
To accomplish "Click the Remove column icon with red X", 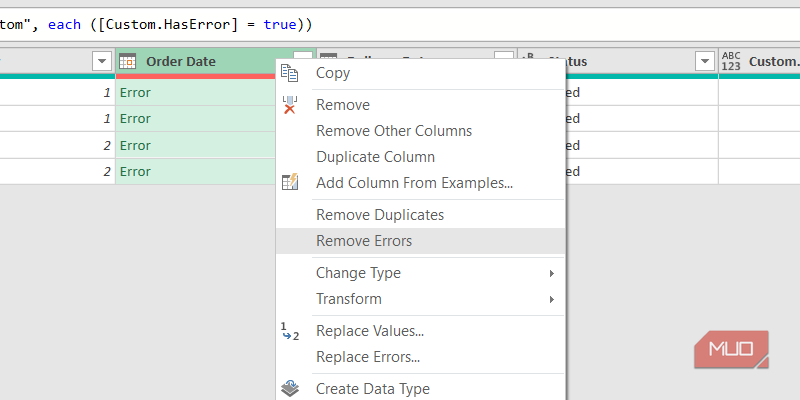I will pyautogui.click(x=290, y=105).
